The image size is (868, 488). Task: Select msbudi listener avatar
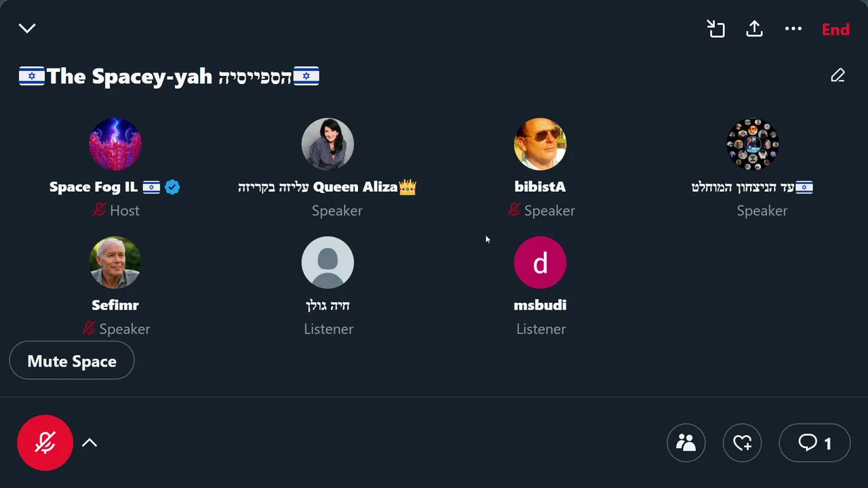point(540,262)
